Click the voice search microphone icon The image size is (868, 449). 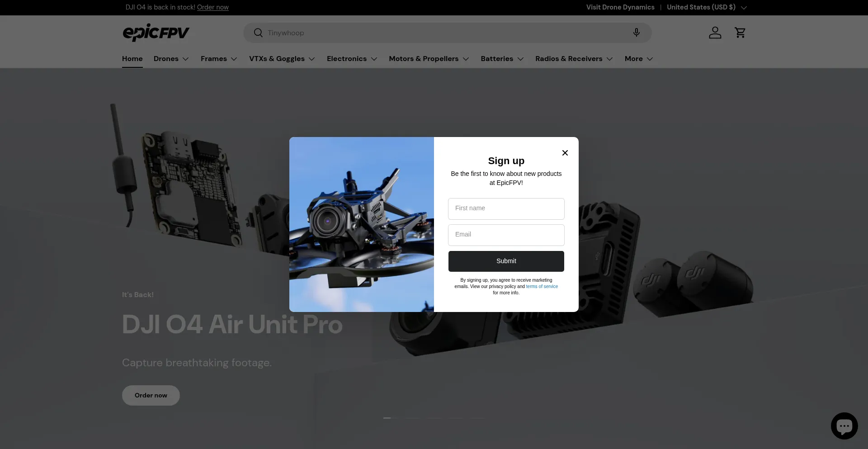tap(636, 33)
